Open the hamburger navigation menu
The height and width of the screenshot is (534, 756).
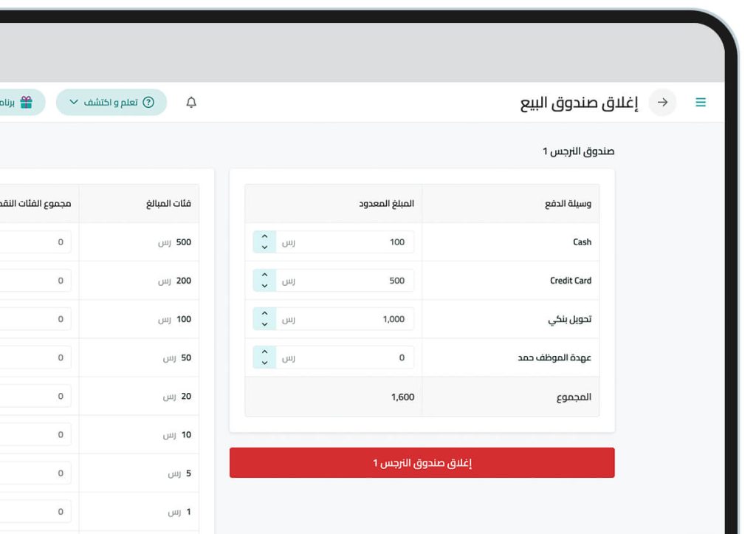700,102
